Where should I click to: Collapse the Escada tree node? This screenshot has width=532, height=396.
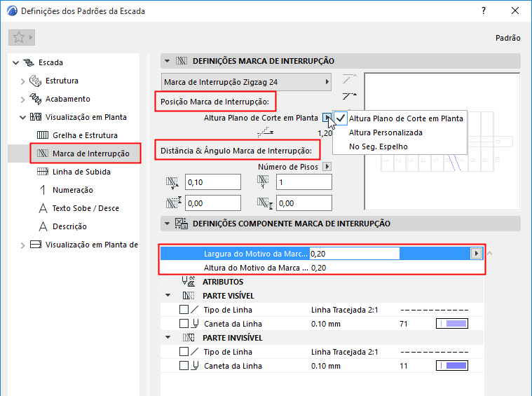coord(15,62)
